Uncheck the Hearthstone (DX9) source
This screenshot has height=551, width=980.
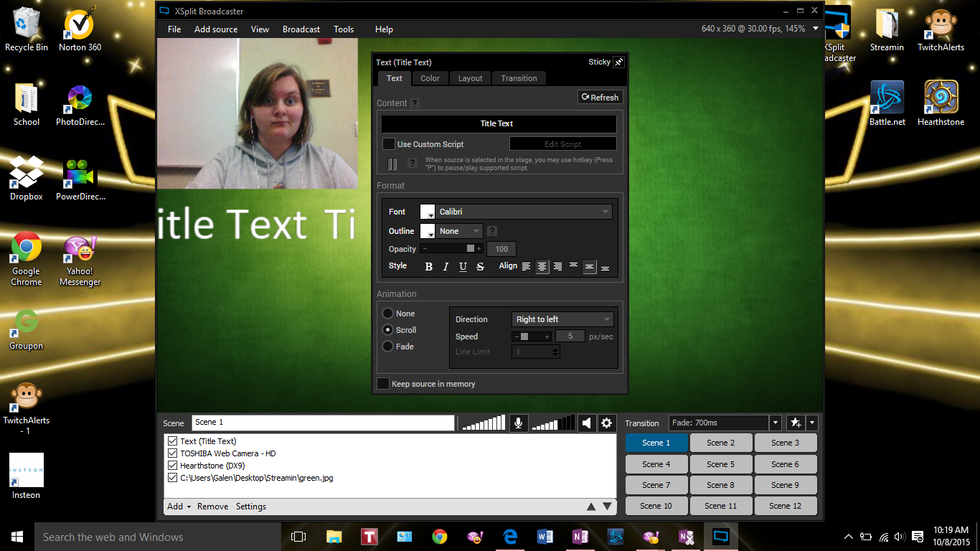click(x=172, y=466)
